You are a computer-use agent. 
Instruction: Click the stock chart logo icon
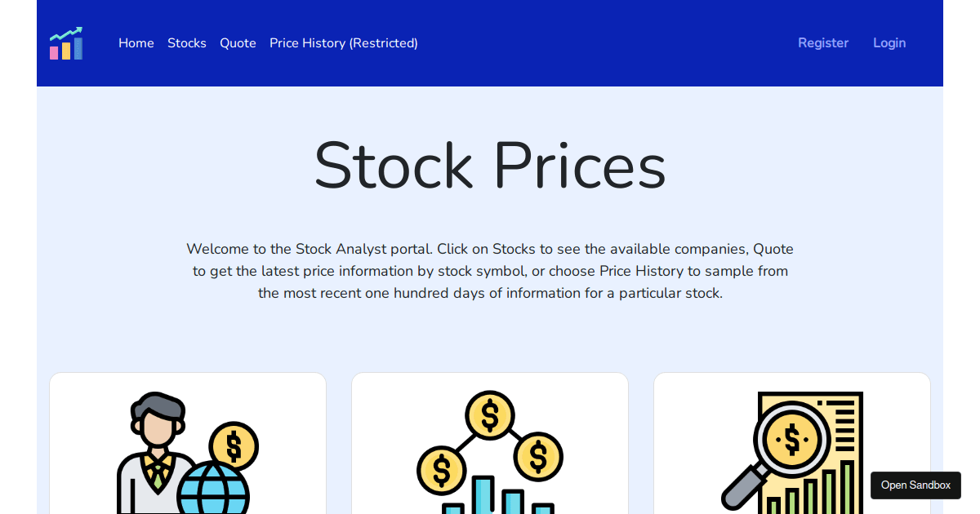click(65, 42)
